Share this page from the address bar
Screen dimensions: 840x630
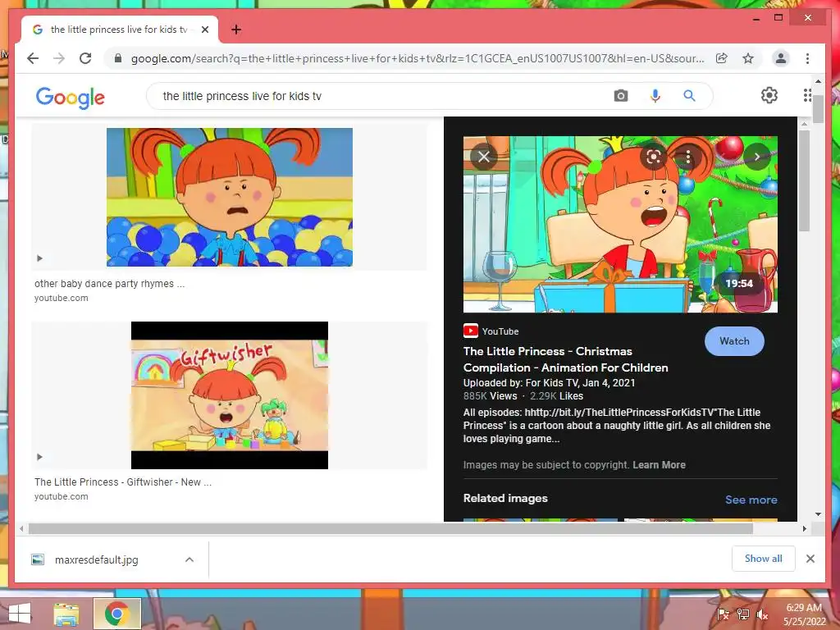(722, 58)
